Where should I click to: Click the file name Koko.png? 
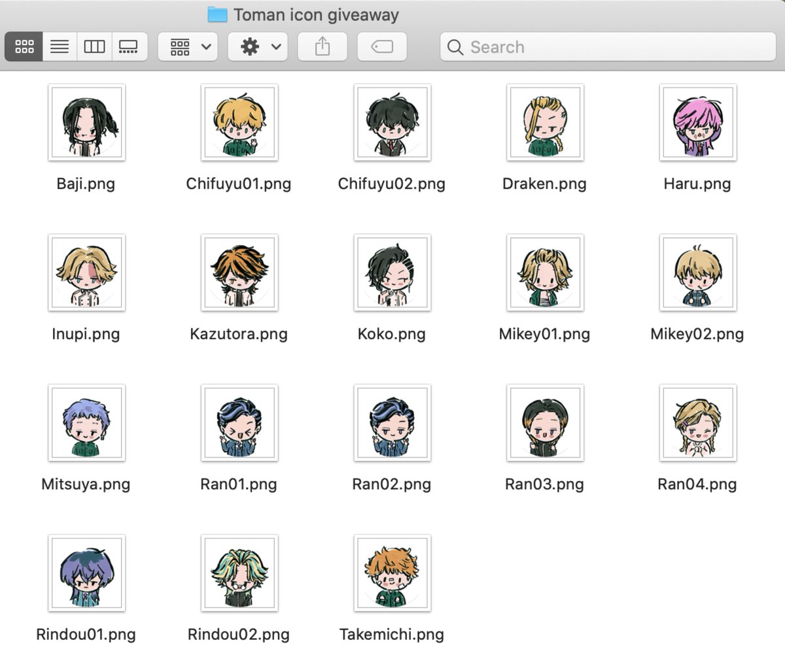click(392, 334)
